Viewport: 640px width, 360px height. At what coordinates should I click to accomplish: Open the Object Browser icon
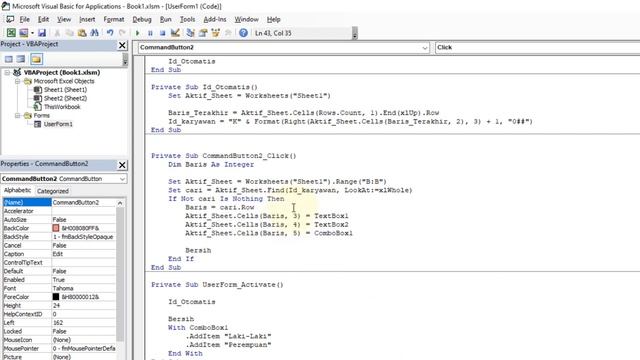[x=216, y=33]
